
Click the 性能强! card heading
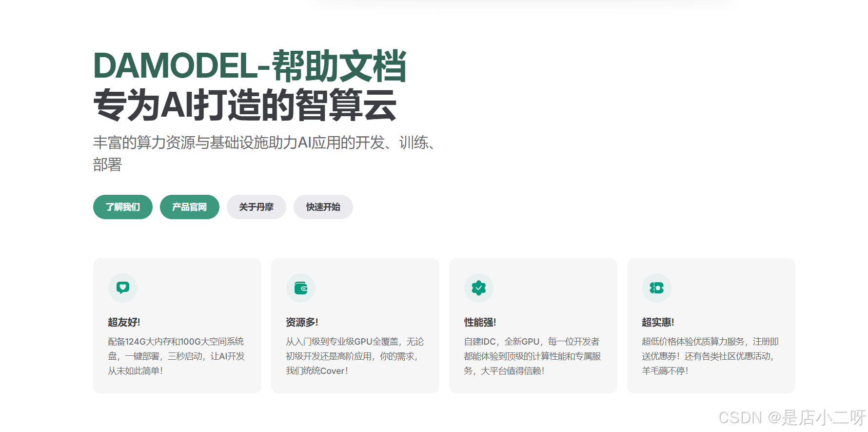[480, 322]
